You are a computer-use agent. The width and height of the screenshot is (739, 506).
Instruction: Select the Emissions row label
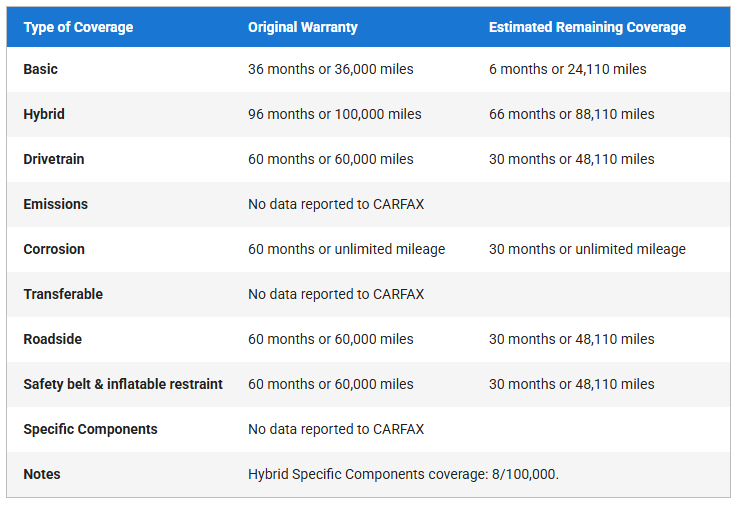pyautogui.click(x=56, y=204)
